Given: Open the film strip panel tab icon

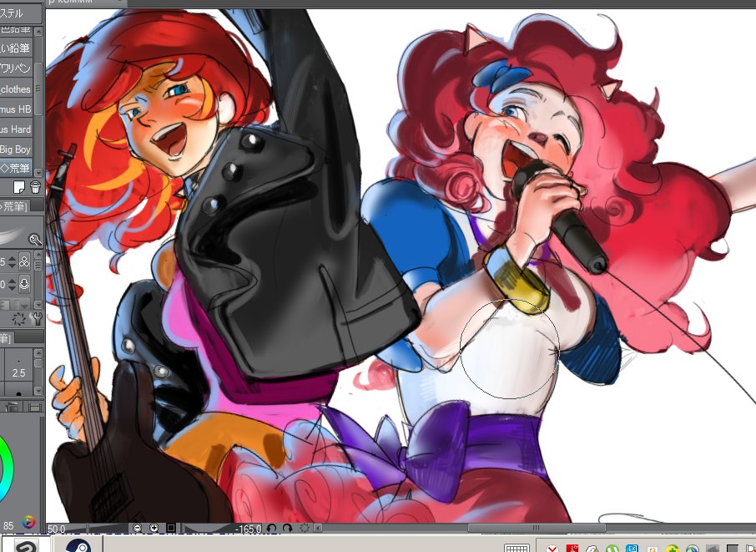Looking at the screenshot, I should (35, 408).
